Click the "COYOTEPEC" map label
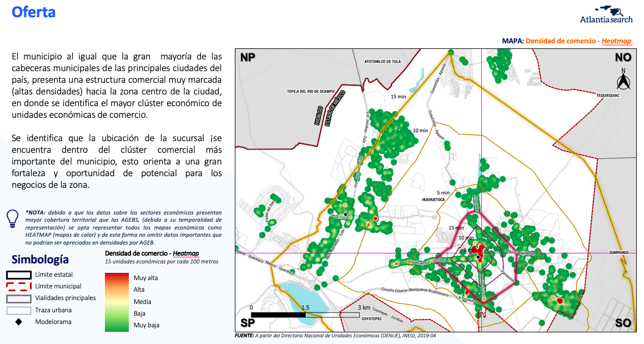 (x=372, y=319)
